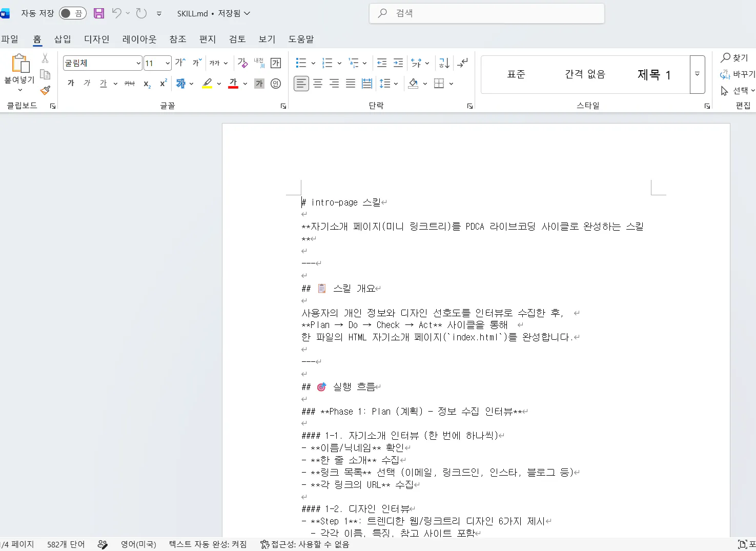Click the Copy icon in clipboard group
Image resolution: width=756 pixels, height=551 pixels.
pyautogui.click(x=45, y=75)
